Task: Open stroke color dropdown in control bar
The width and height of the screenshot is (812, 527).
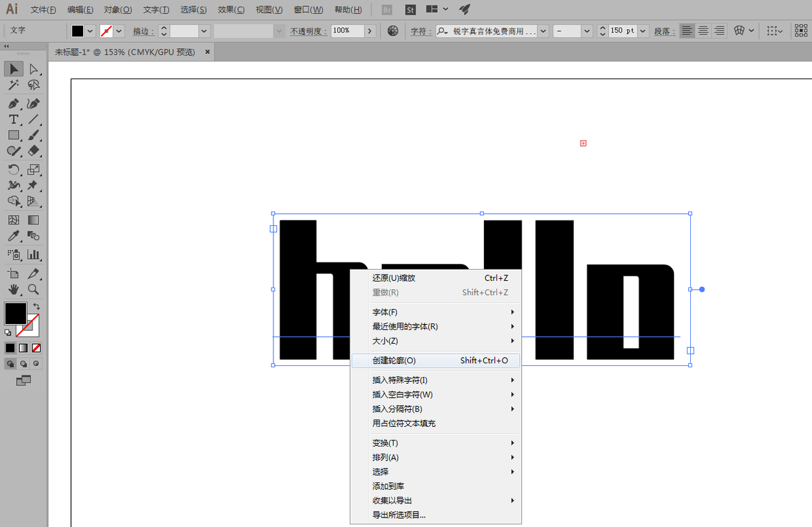Action: 120,31
